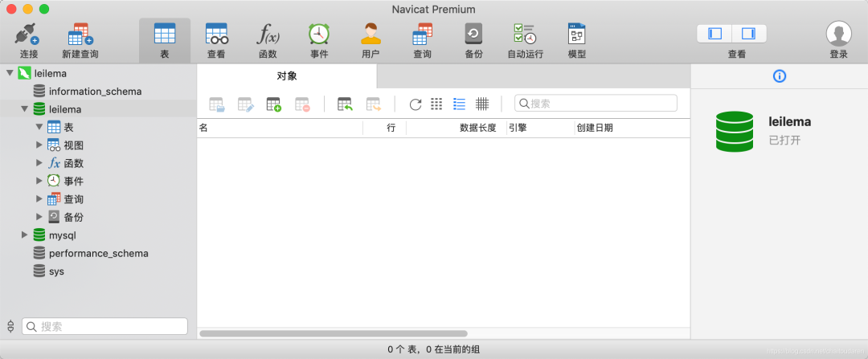
Task: Switch to detail grid view
Action: (x=482, y=104)
